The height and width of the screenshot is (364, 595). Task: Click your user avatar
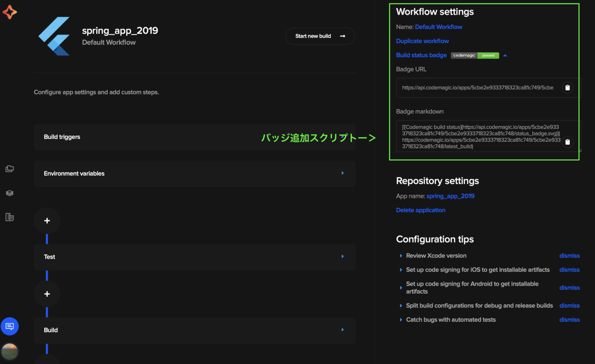tap(9, 352)
